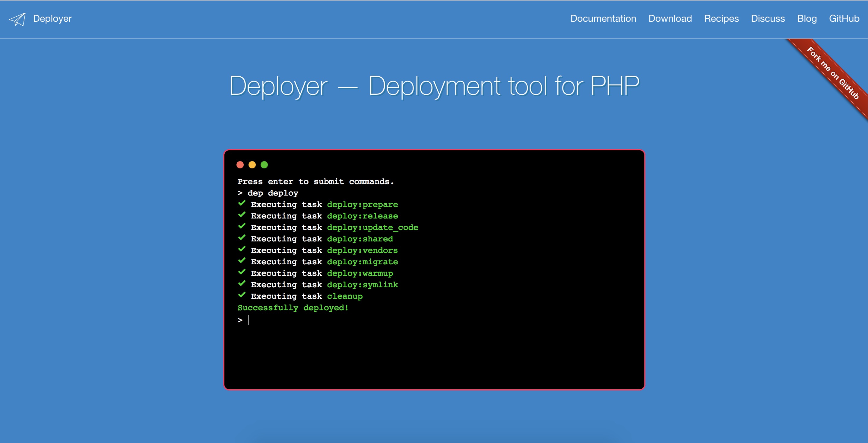Image resolution: width=868 pixels, height=443 pixels.
Task: Select the dep deploy command text
Action: point(273,193)
